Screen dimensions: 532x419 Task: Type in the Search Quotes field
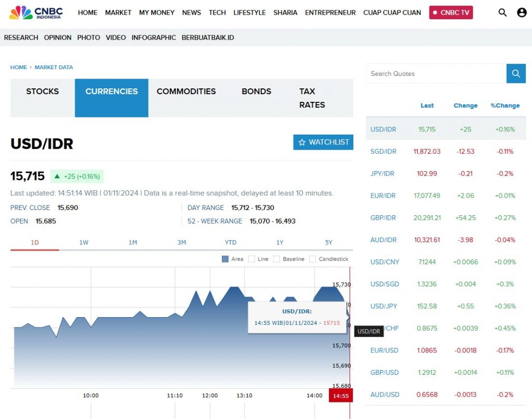(x=435, y=74)
